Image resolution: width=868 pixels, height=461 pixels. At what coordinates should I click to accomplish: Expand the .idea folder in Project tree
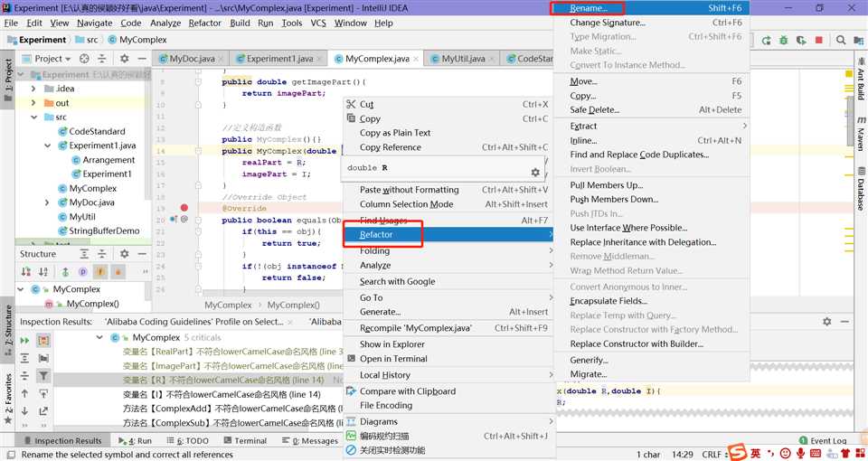click(x=33, y=89)
